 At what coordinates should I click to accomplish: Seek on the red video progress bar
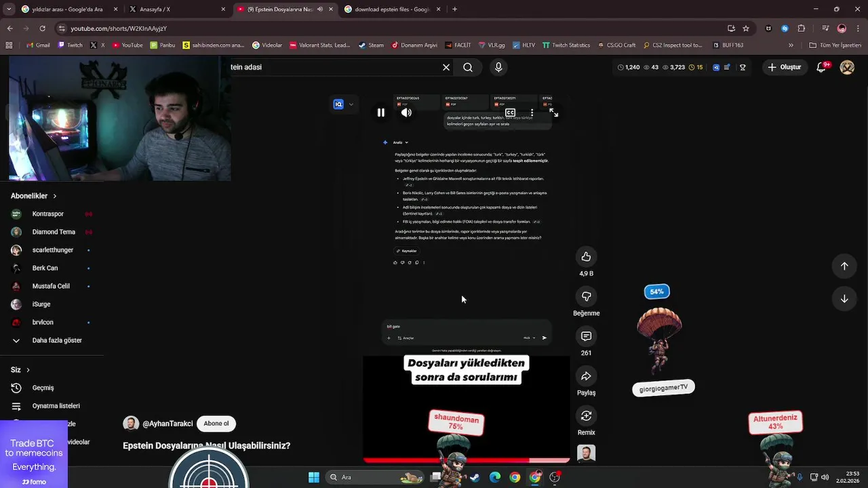coord(467,460)
